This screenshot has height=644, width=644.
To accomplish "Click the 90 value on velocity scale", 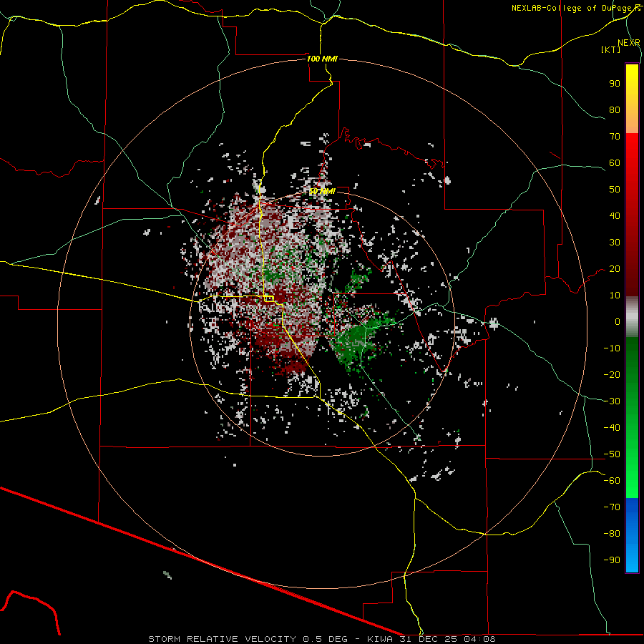I will pyautogui.click(x=615, y=84).
